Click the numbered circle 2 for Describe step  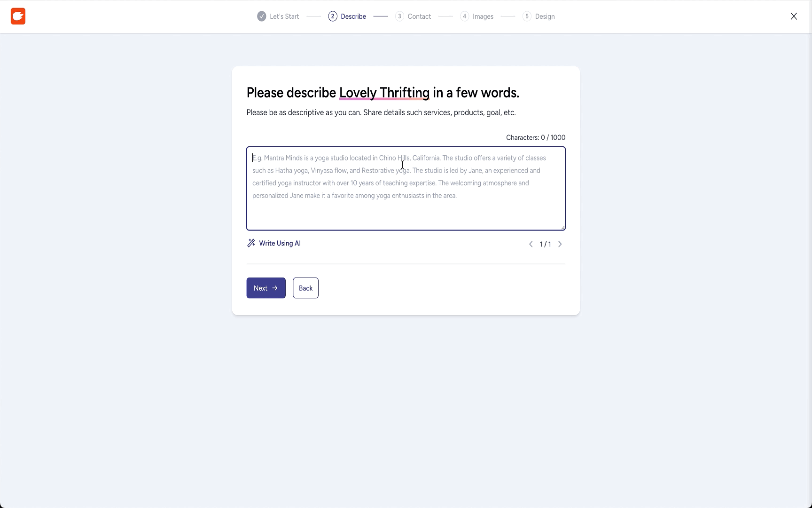point(333,16)
